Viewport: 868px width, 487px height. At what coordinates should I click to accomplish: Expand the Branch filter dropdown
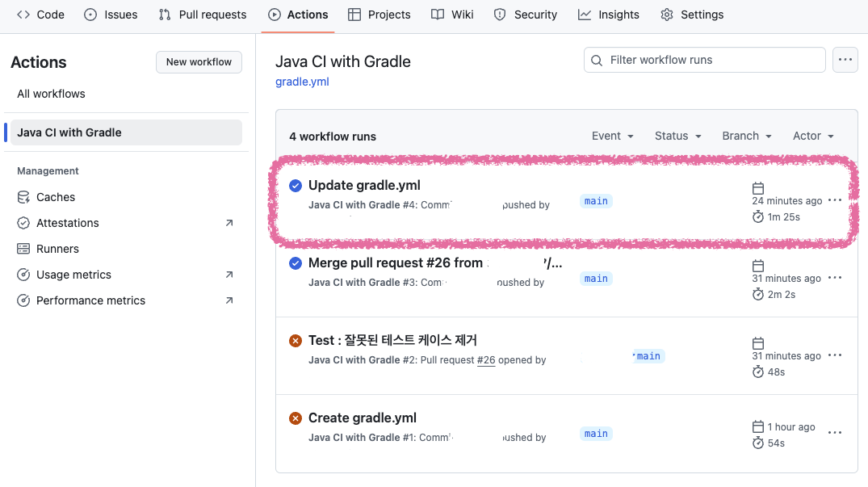point(747,136)
